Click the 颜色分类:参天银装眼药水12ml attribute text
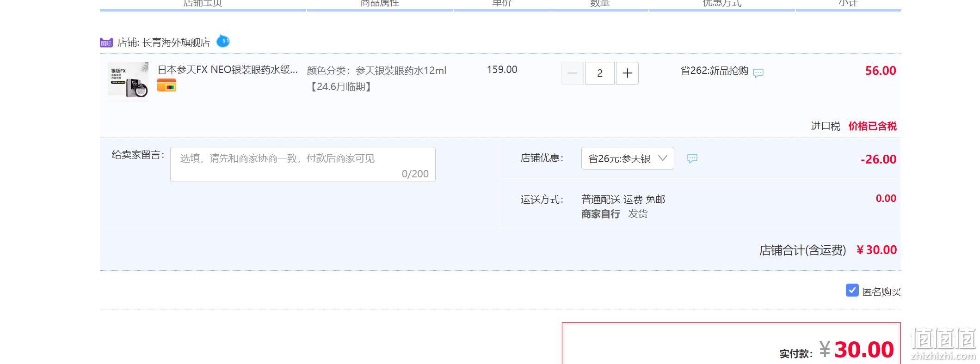 (376, 71)
